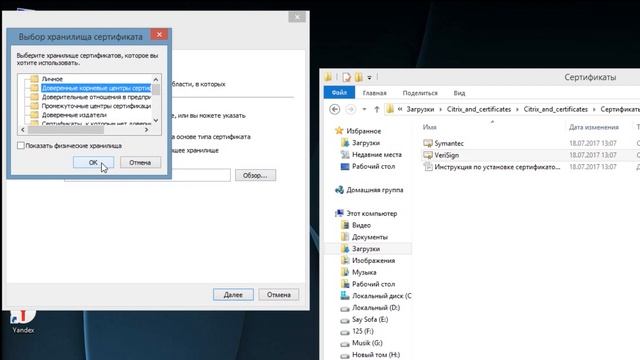This screenshot has width=640, height=360.
Task: Click New folder icon in quick access toolbar
Action: tap(358, 77)
